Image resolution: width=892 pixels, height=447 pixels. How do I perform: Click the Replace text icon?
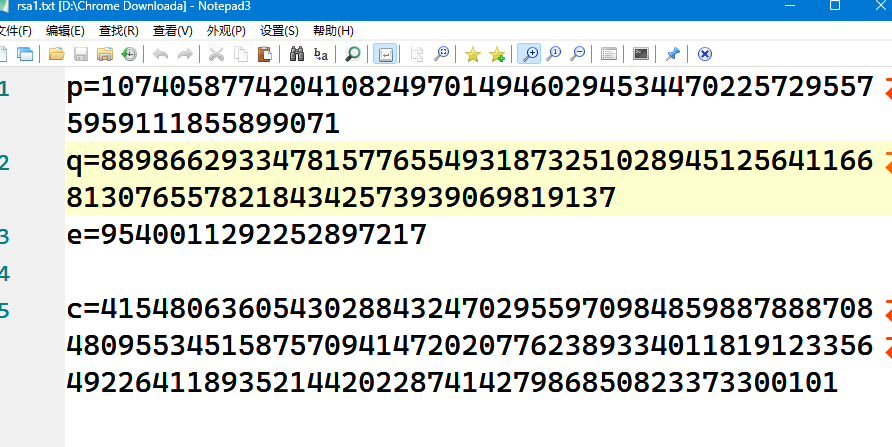[321, 54]
